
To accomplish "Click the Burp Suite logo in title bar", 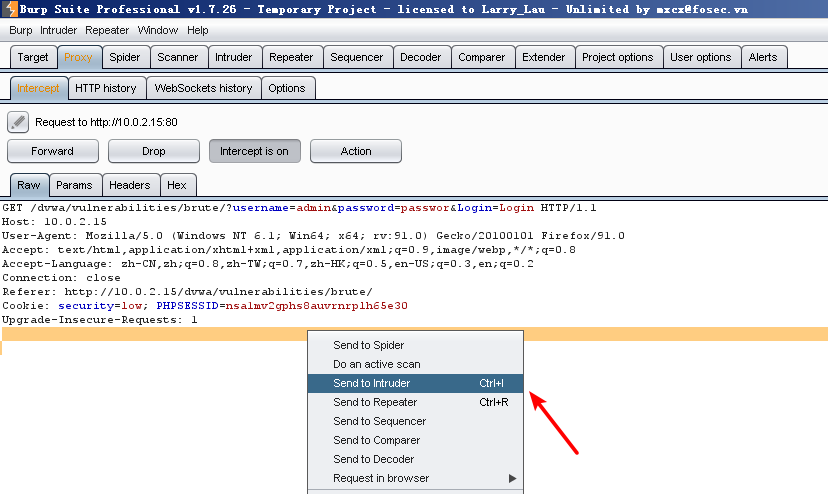I will point(10,9).
